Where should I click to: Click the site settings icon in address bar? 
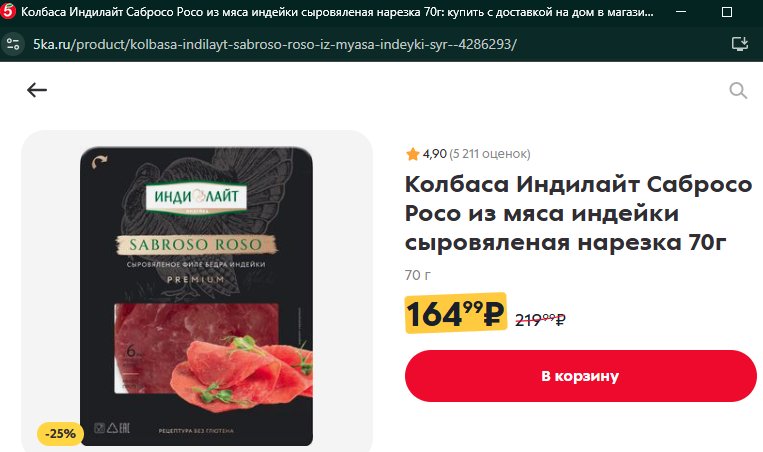tap(13, 44)
